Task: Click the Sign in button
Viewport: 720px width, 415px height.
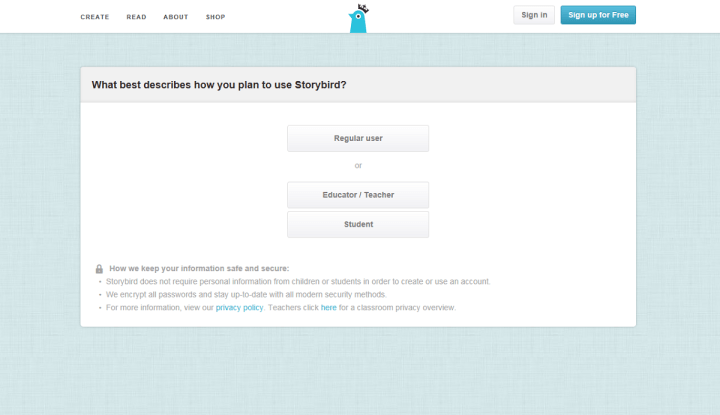Action: [534, 15]
